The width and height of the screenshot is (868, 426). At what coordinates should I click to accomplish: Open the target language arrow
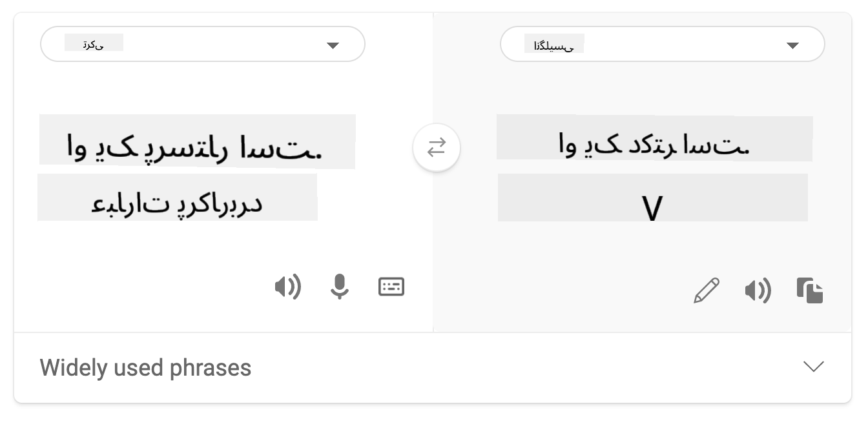[x=792, y=45]
